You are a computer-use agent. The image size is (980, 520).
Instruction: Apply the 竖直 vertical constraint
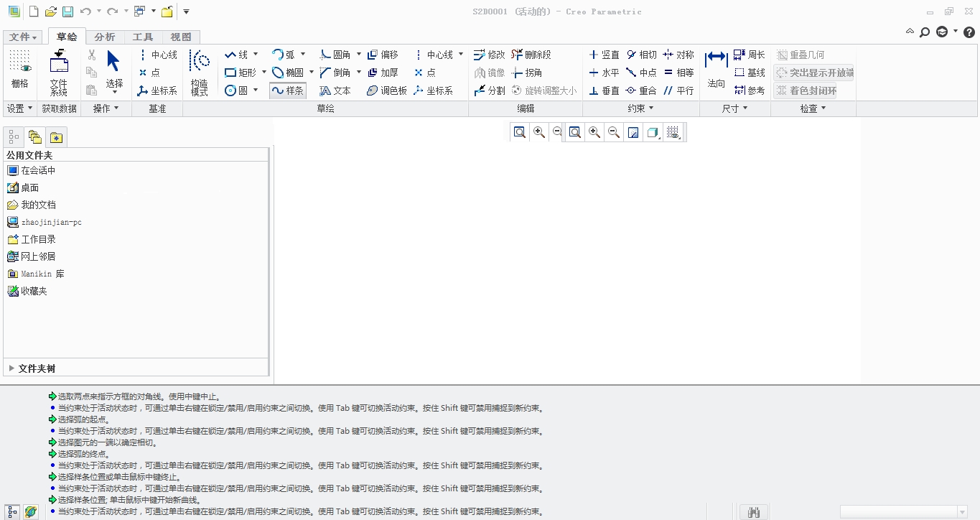(x=604, y=55)
